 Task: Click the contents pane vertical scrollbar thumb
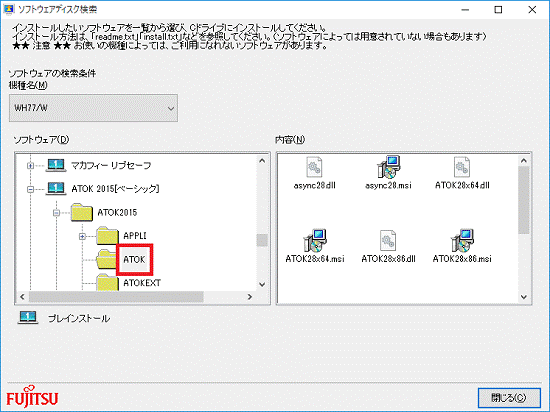point(524,200)
